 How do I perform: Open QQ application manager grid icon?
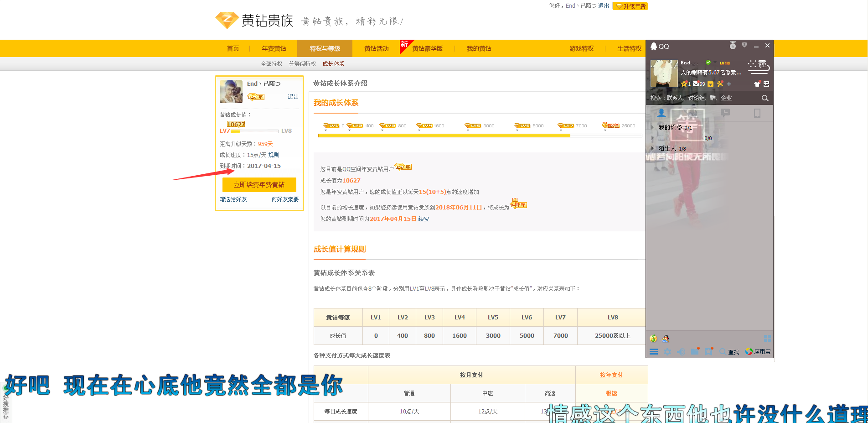coord(767,338)
